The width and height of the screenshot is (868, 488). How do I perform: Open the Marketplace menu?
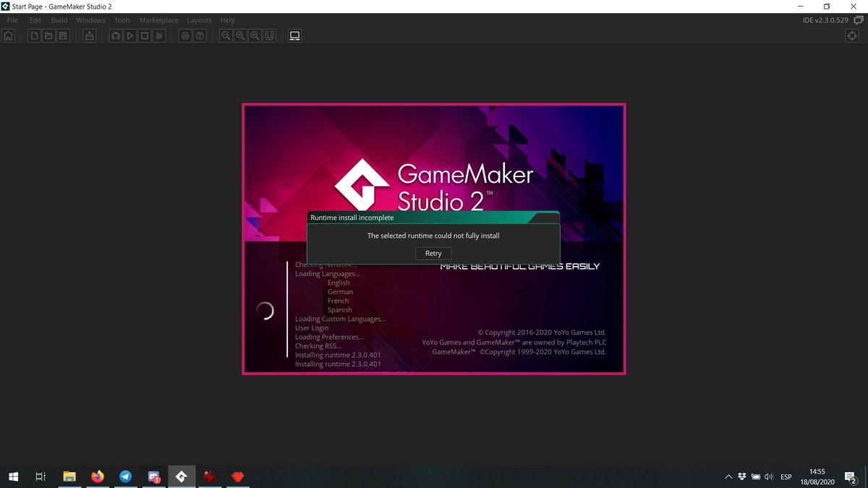[159, 20]
